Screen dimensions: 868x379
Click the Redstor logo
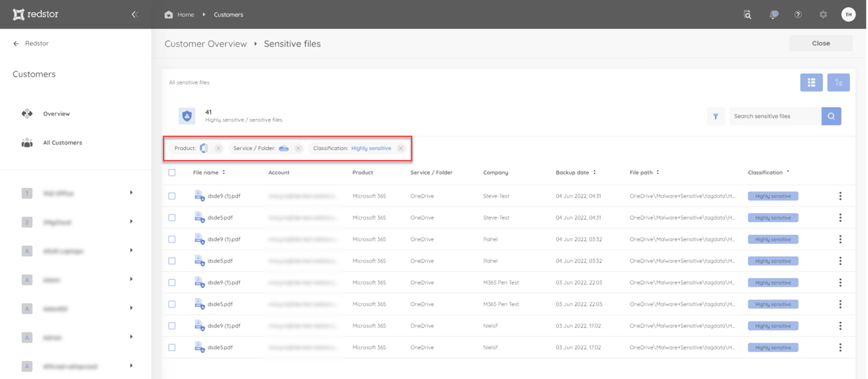coord(36,14)
